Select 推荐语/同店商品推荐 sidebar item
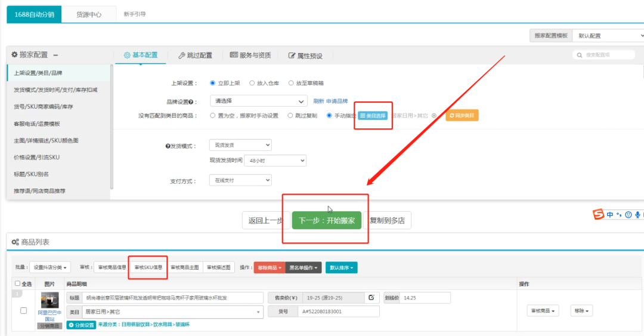 click(58, 191)
